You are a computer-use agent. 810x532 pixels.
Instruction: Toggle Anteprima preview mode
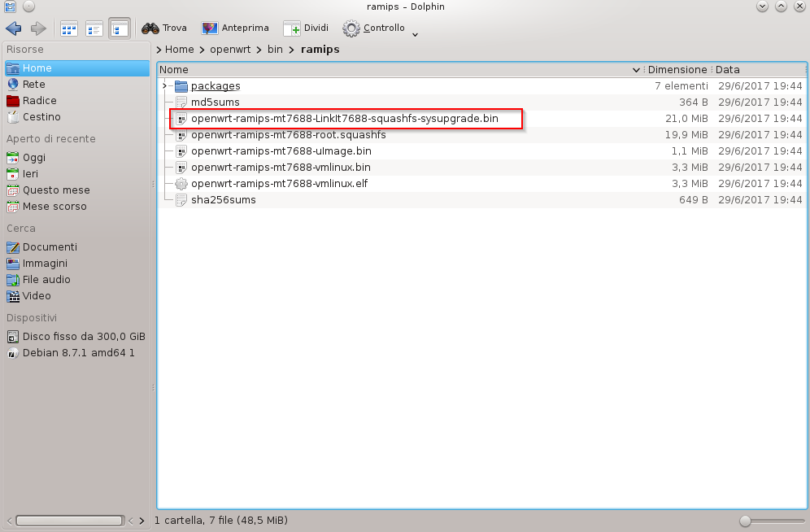tap(235, 28)
